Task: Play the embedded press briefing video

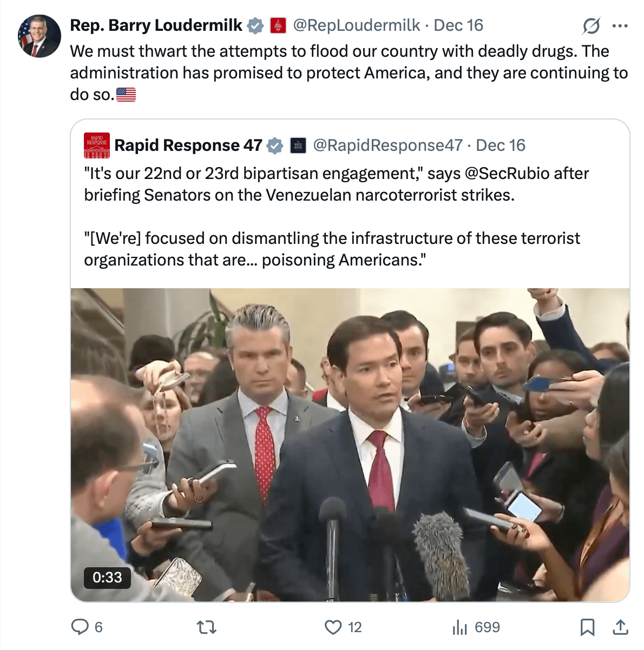Action: tap(350, 445)
